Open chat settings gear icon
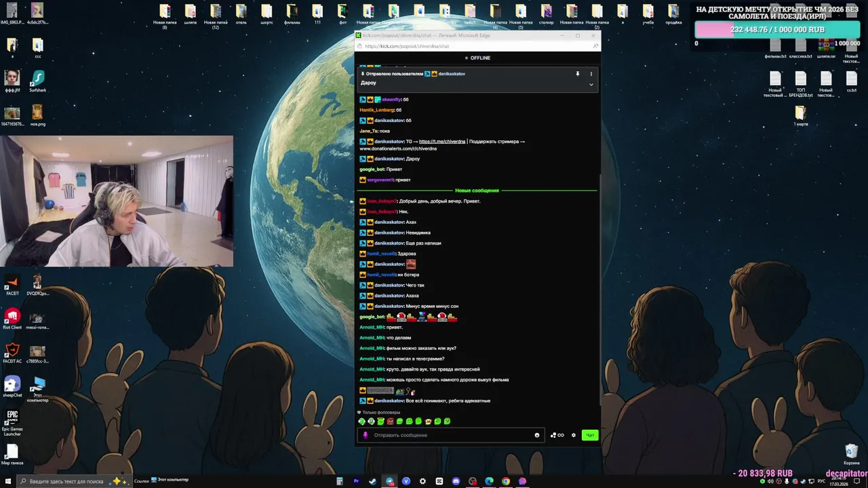868x488 pixels. coord(573,435)
